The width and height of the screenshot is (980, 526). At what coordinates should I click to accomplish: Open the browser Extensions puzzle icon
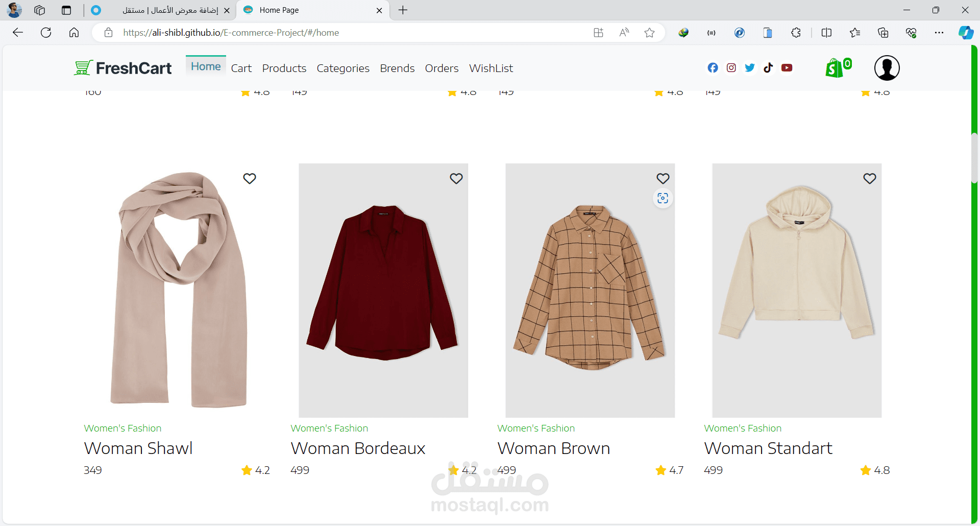tap(796, 33)
